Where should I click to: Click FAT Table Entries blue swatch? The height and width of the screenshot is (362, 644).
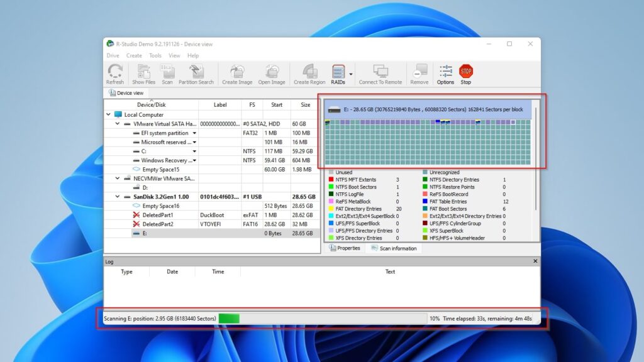[x=425, y=202]
